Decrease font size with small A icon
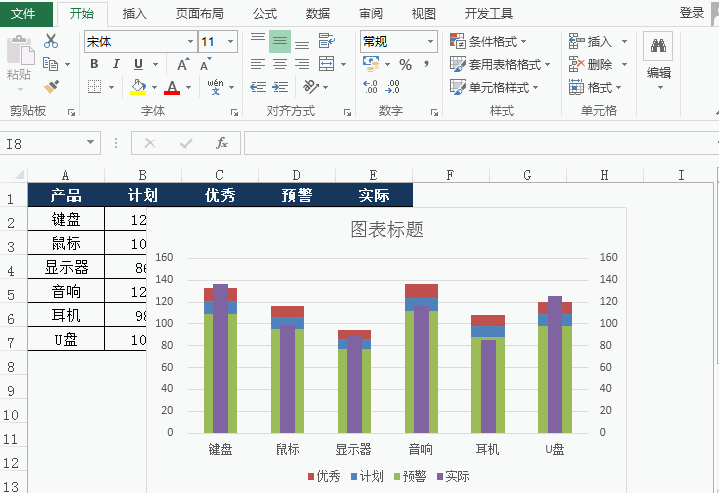Viewport: 719px width, 493px height. (x=205, y=64)
